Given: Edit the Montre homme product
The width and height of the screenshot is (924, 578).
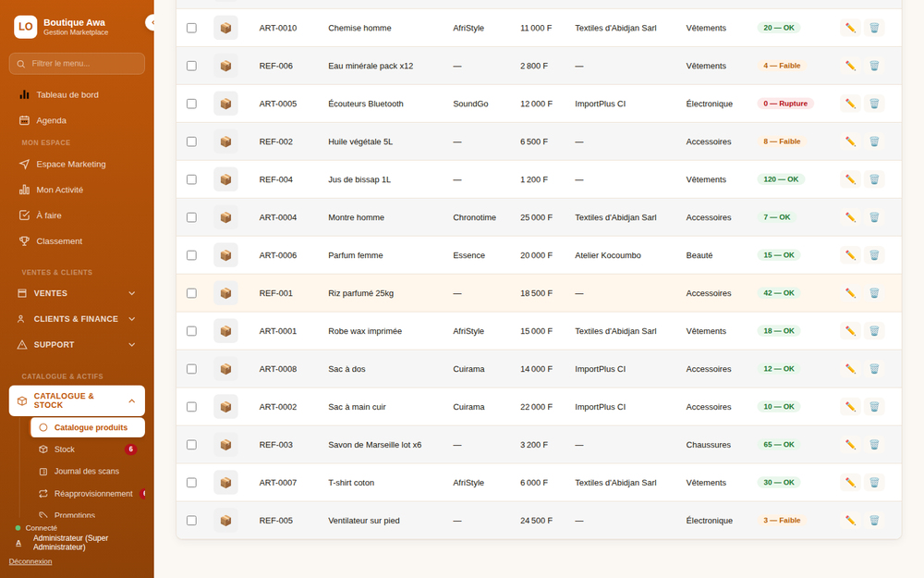Looking at the screenshot, I should click(850, 217).
